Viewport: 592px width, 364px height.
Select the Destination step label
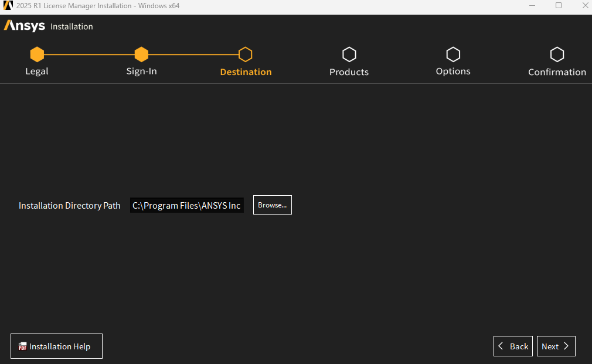tap(246, 72)
